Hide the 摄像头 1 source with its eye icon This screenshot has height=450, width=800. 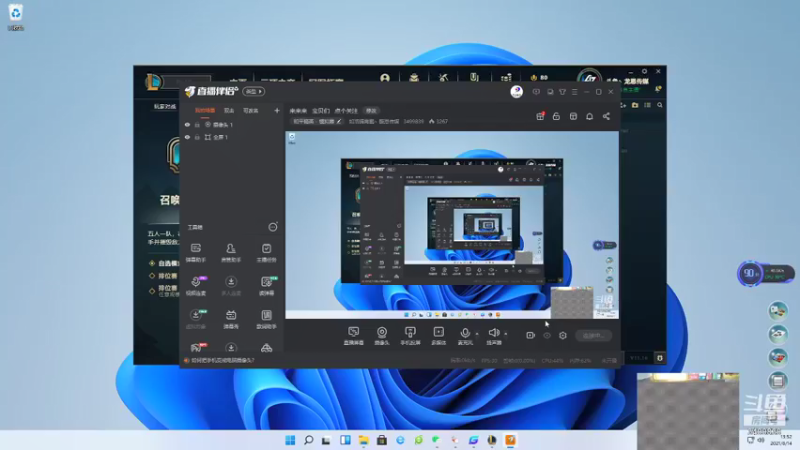(x=187, y=124)
